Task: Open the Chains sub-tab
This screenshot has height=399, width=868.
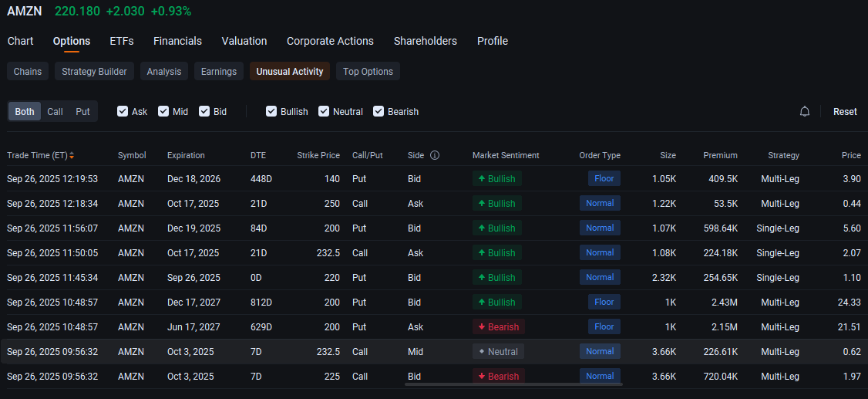Action: [28, 72]
